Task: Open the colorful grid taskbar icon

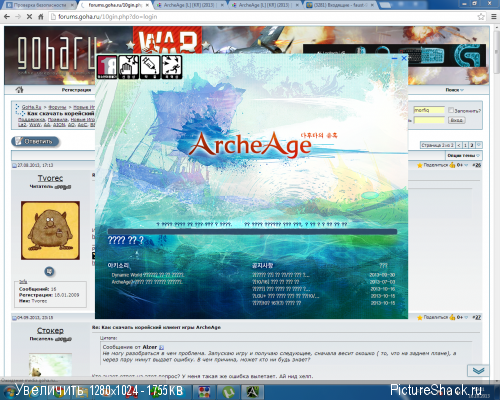Action: (204, 392)
